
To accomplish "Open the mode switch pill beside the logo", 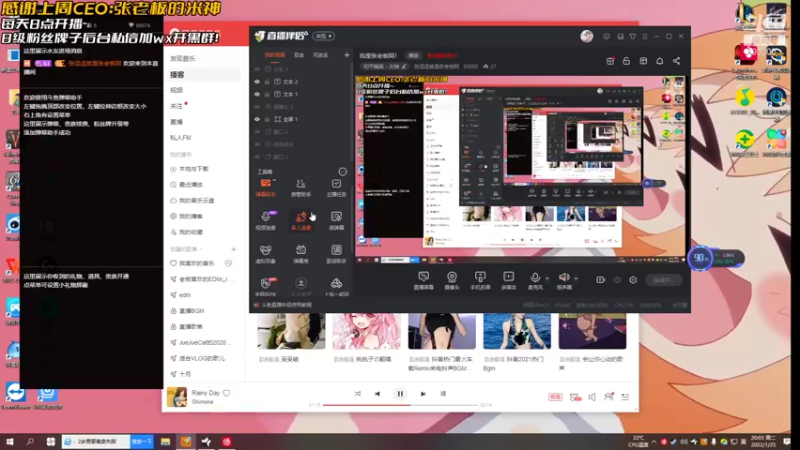I will [x=324, y=36].
